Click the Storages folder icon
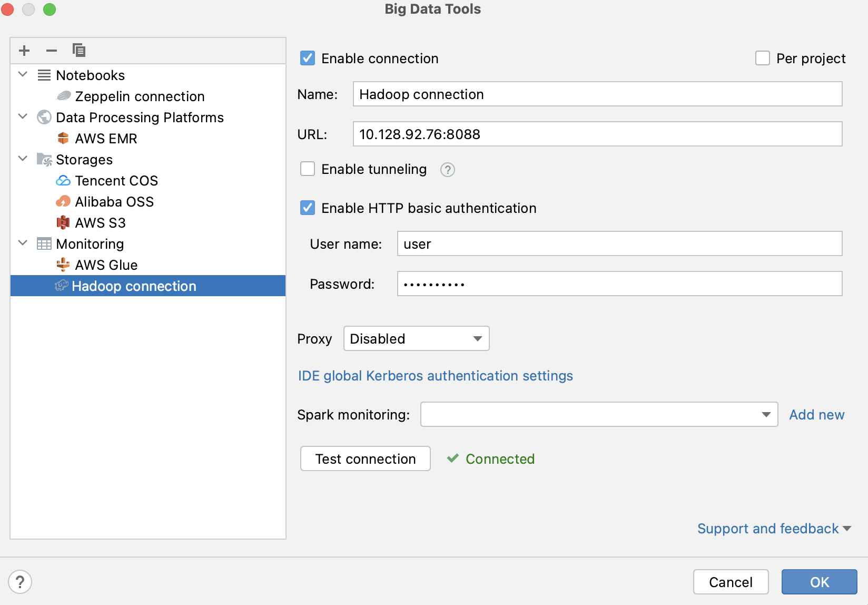 pos(44,159)
